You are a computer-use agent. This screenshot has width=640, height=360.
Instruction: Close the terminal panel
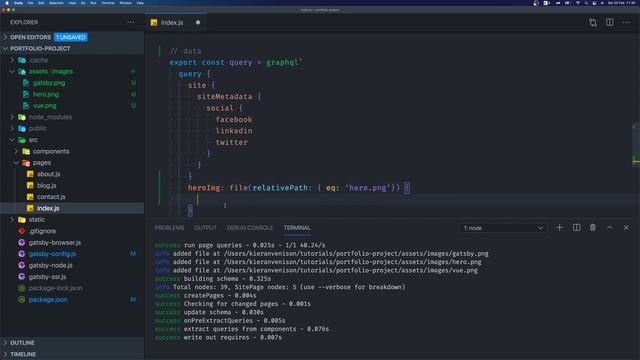(x=626, y=228)
